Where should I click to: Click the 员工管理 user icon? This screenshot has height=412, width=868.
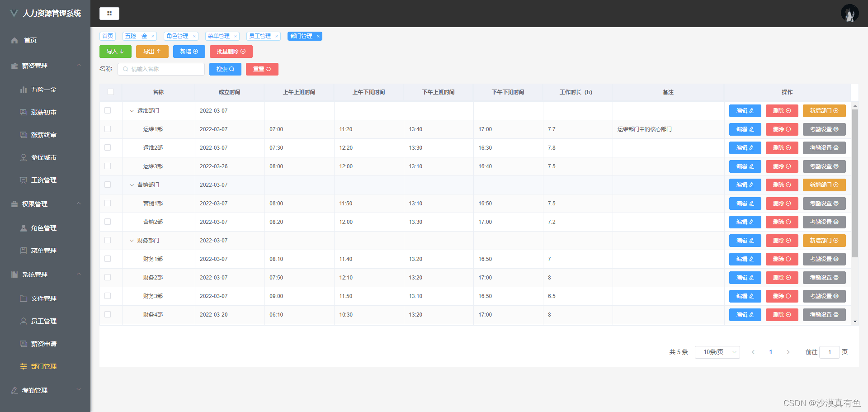tap(24, 321)
